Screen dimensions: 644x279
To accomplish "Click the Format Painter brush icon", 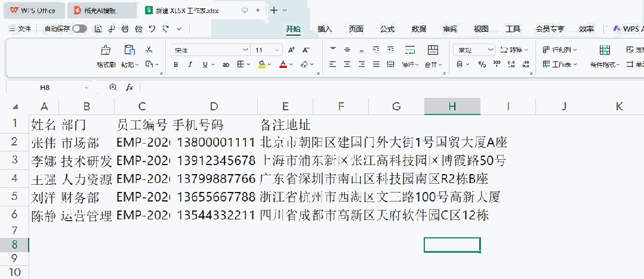I will click(x=106, y=50).
